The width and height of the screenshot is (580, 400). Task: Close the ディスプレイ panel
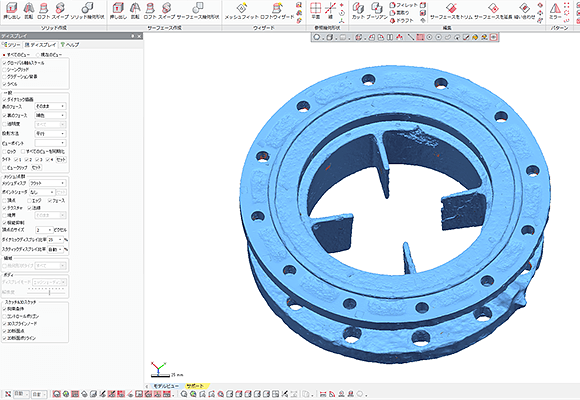139,36
